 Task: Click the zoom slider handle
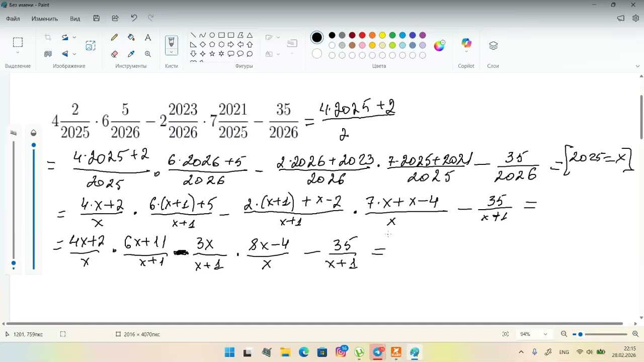click(x=580, y=334)
